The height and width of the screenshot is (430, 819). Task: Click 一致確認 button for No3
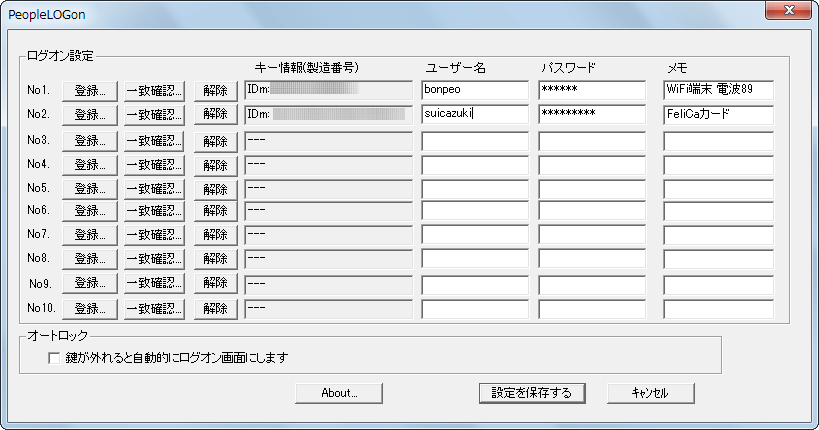[154, 142]
